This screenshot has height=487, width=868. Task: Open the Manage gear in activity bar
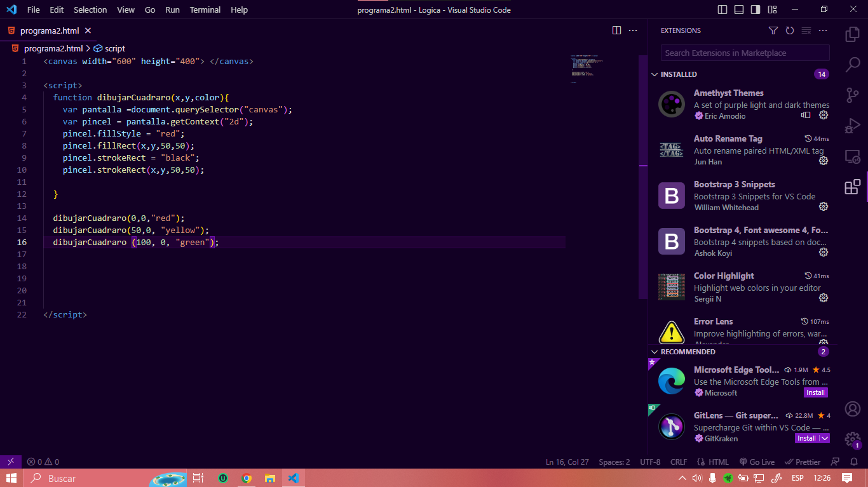[x=852, y=439]
